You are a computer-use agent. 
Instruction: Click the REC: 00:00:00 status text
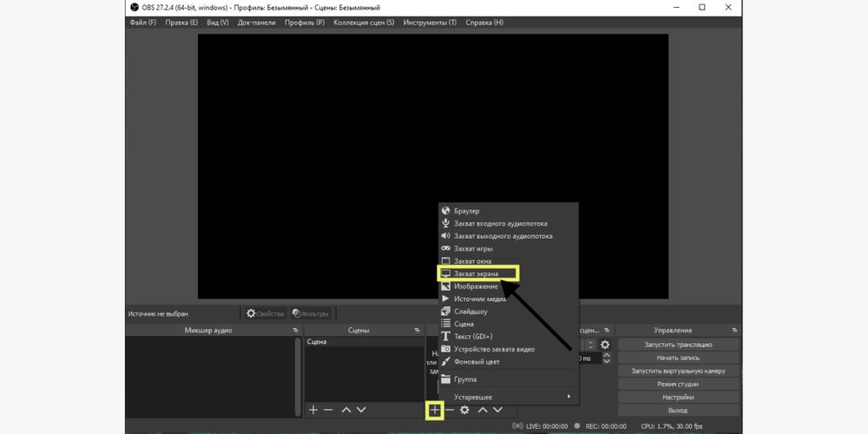(604, 426)
